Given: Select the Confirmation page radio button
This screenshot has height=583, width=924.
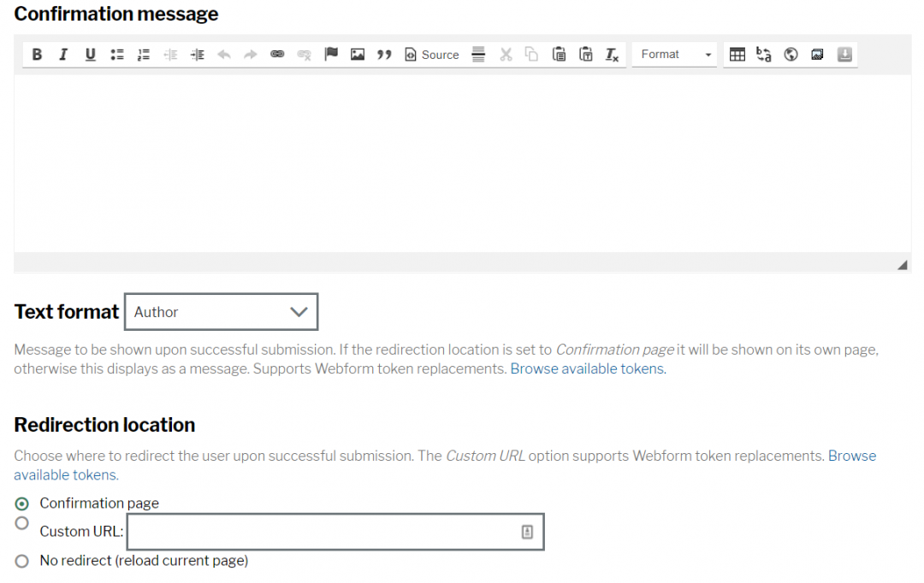Looking at the screenshot, I should point(21,503).
